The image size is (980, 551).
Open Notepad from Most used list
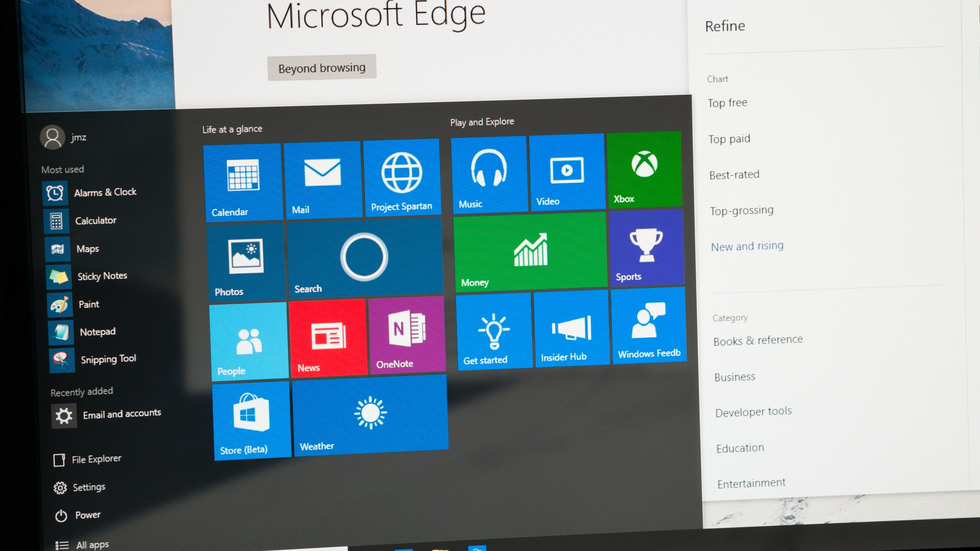click(x=83, y=332)
